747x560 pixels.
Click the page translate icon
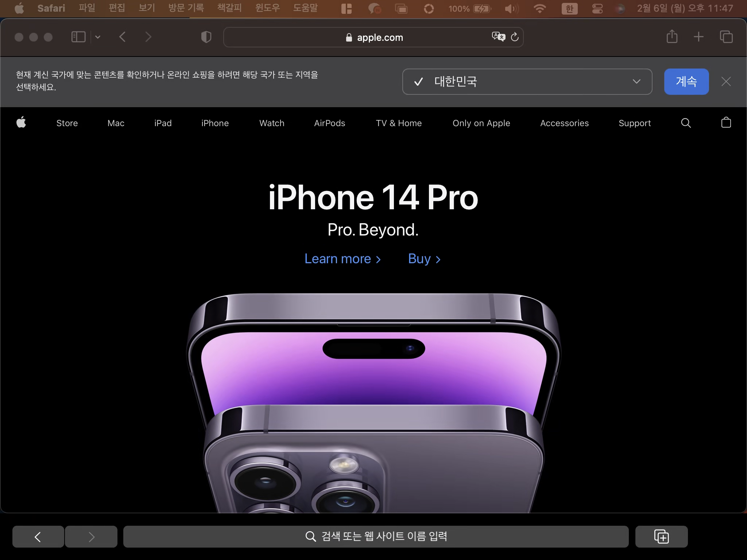point(498,36)
